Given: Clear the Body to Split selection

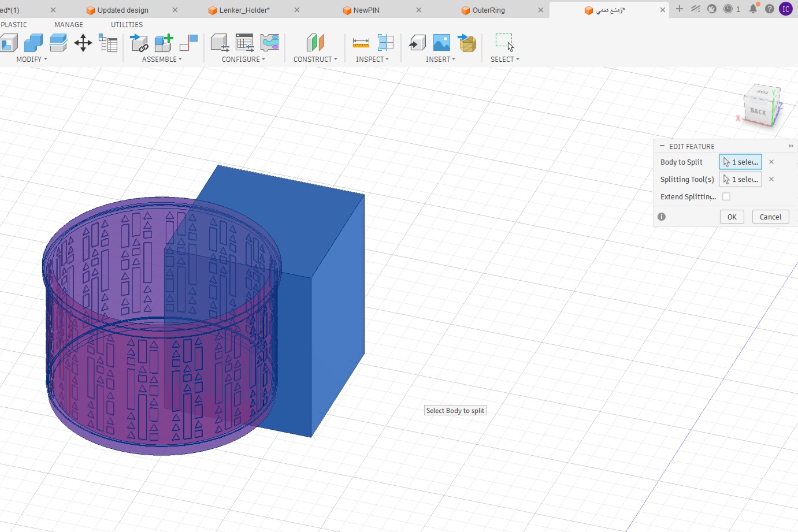Looking at the screenshot, I should 771,162.
